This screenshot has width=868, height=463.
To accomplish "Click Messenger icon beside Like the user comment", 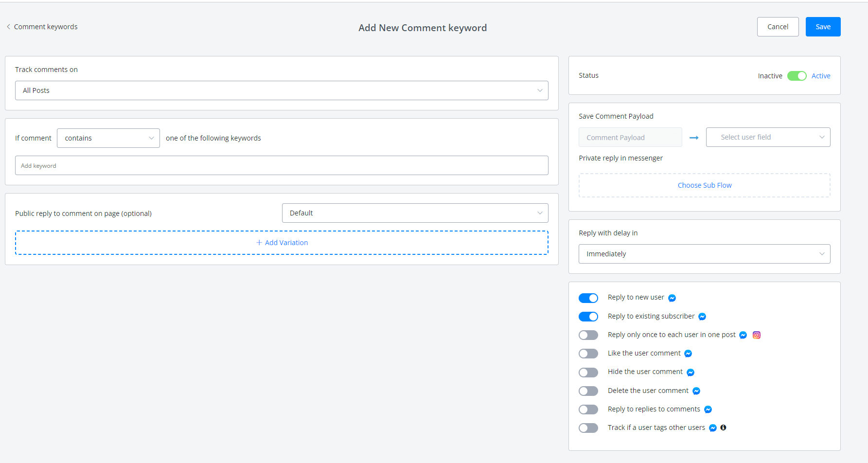I will [x=688, y=354].
